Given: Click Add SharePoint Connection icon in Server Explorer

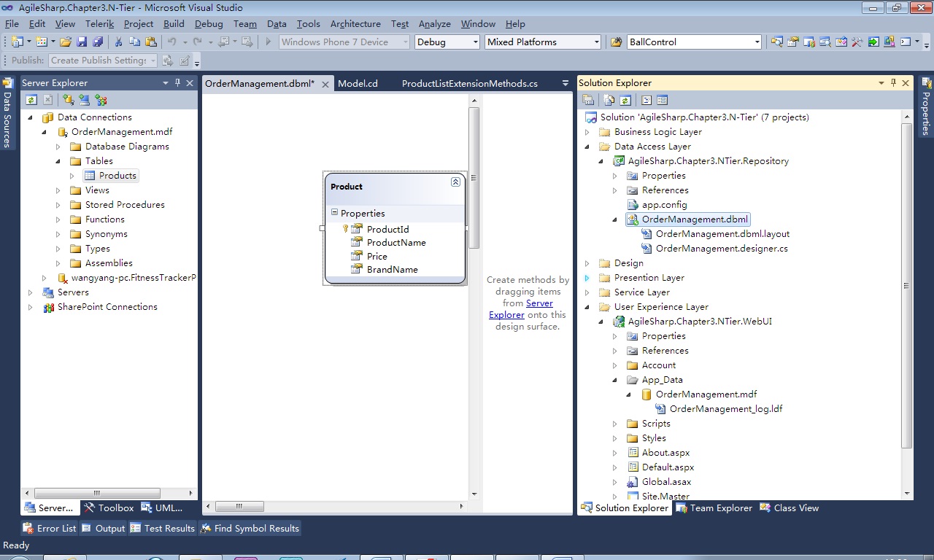Looking at the screenshot, I should click(101, 100).
